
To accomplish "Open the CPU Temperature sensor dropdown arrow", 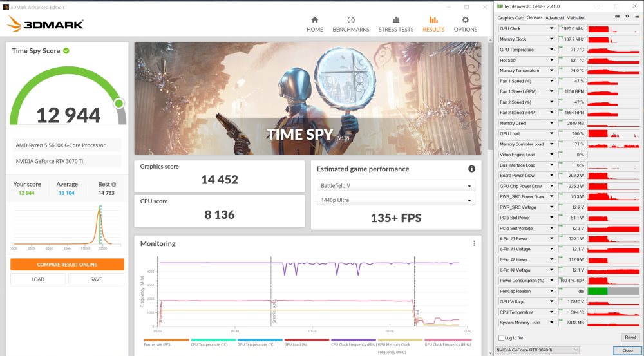I will pyautogui.click(x=552, y=312).
